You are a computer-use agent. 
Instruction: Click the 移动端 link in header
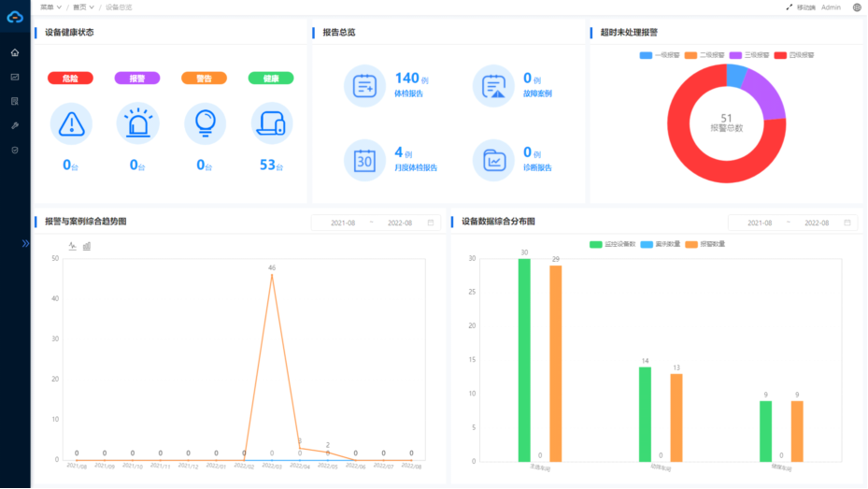click(x=801, y=7)
